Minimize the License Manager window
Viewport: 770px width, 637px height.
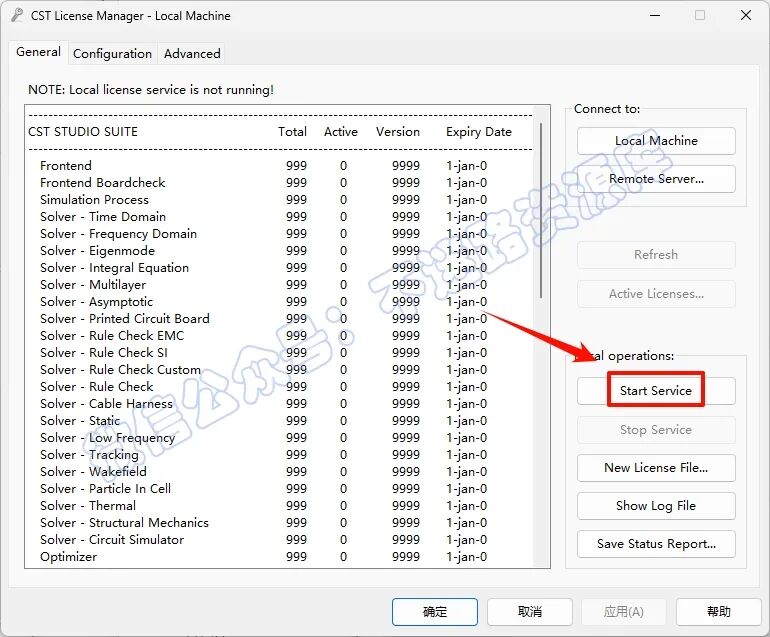pyautogui.click(x=655, y=15)
